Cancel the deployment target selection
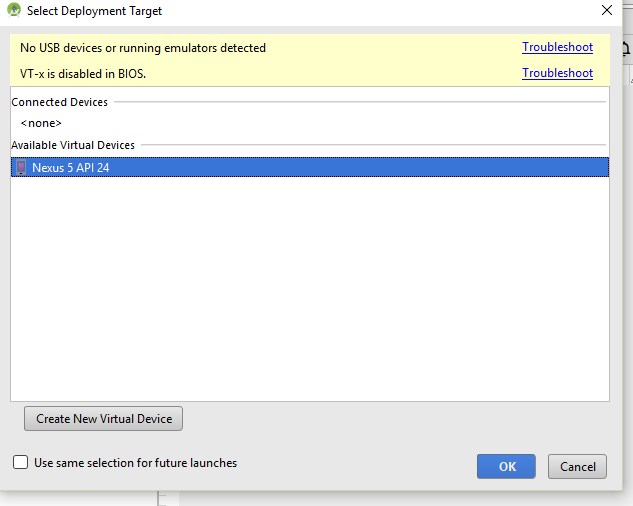 [x=577, y=466]
